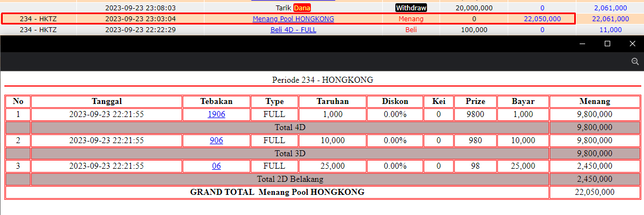This screenshot has width=644, height=215.
Task: Click the Prize value 980
Action: (476, 140)
